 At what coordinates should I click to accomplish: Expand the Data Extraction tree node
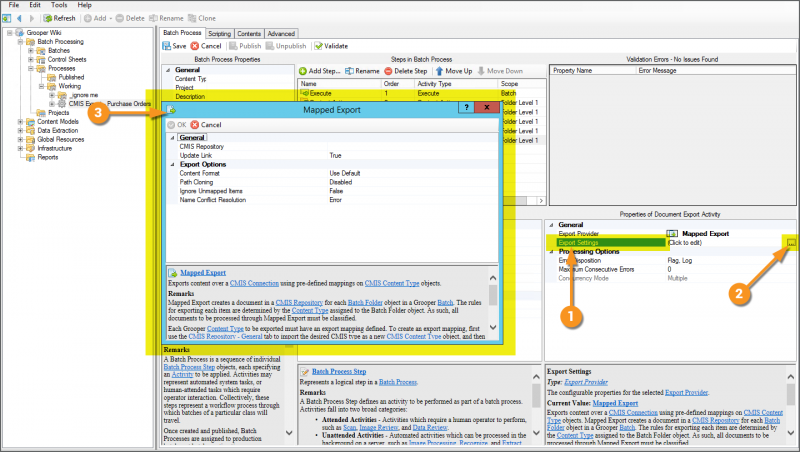click(x=20, y=130)
